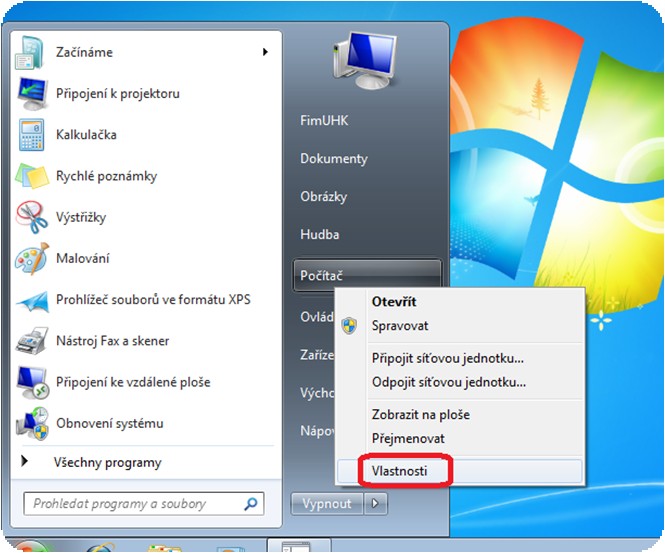Click the Rychlé poznámky label
Screen dimensions: 665x553
click(x=106, y=176)
